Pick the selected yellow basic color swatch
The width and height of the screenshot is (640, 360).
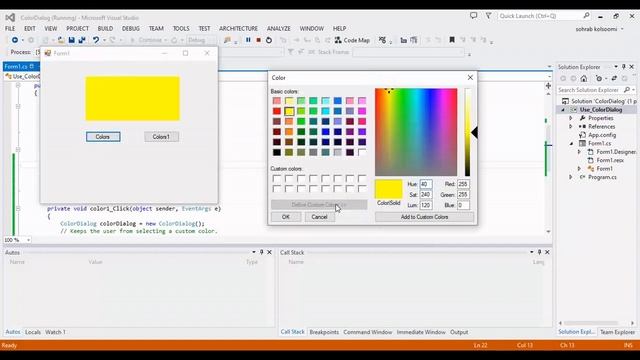click(x=289, y=111)
